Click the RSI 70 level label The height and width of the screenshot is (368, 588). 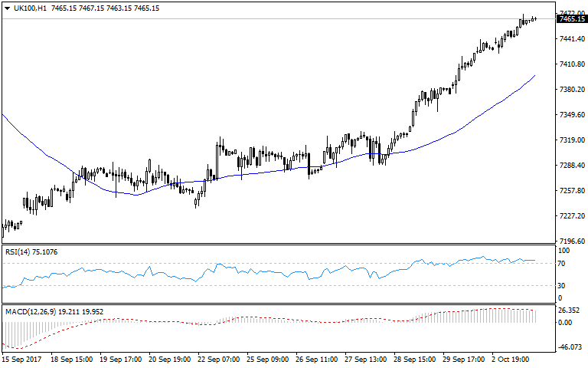point(561,264)
